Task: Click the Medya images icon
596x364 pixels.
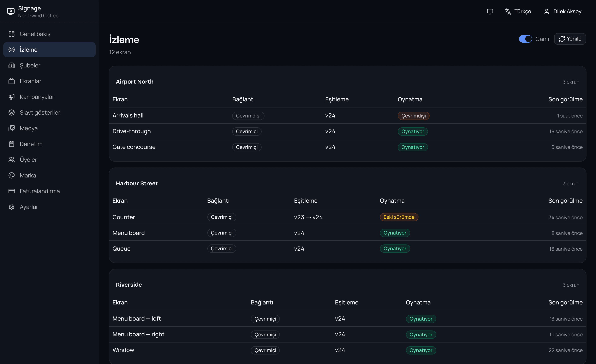Action: (12, 128)
